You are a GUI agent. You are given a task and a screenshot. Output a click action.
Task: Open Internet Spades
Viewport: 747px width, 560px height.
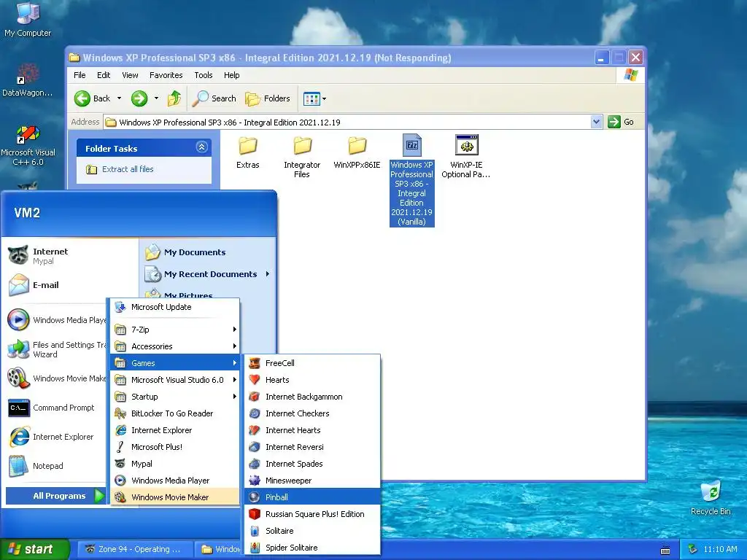pos(312,463)
